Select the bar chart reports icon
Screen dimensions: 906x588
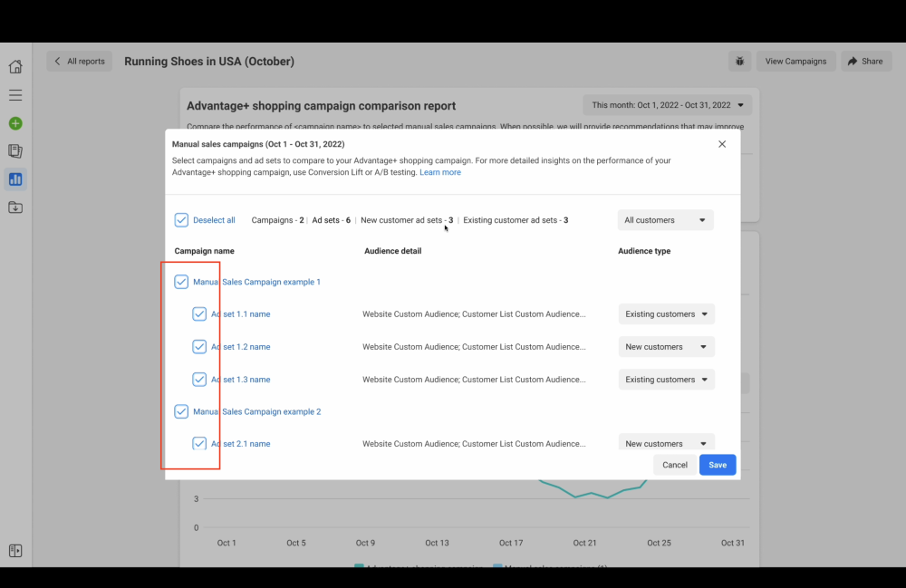(15, 179)
